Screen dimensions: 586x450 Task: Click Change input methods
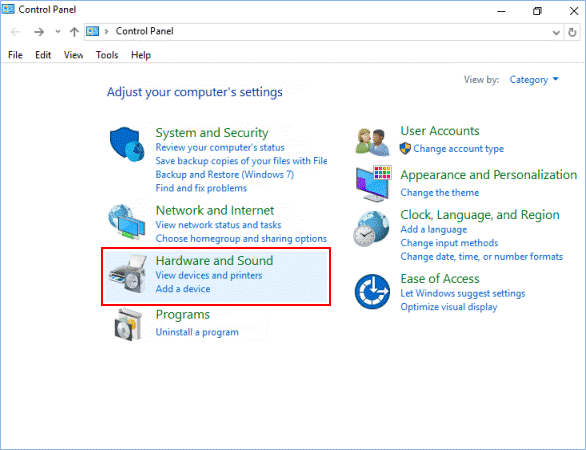click(449, 243)
